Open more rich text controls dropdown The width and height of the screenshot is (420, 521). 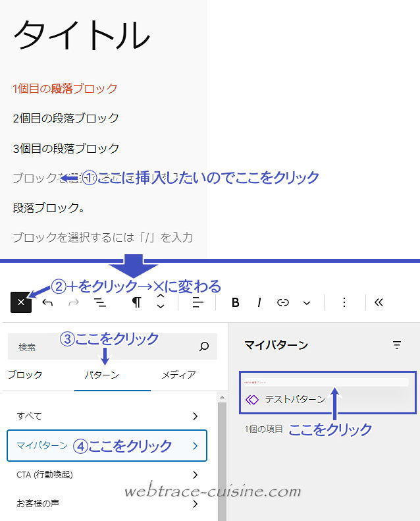tap(307, 303)
